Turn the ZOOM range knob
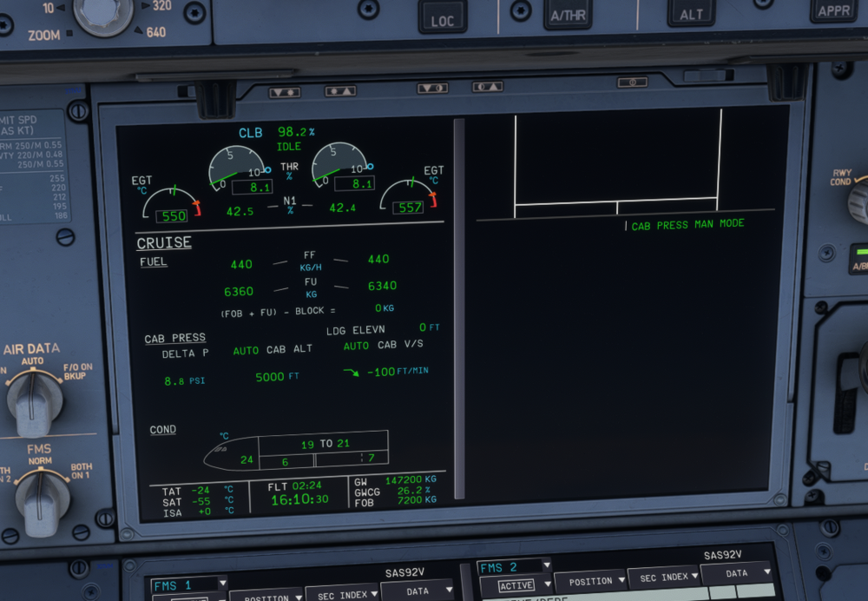The width and height of the screenshot is (868, 601). [103, 15]
